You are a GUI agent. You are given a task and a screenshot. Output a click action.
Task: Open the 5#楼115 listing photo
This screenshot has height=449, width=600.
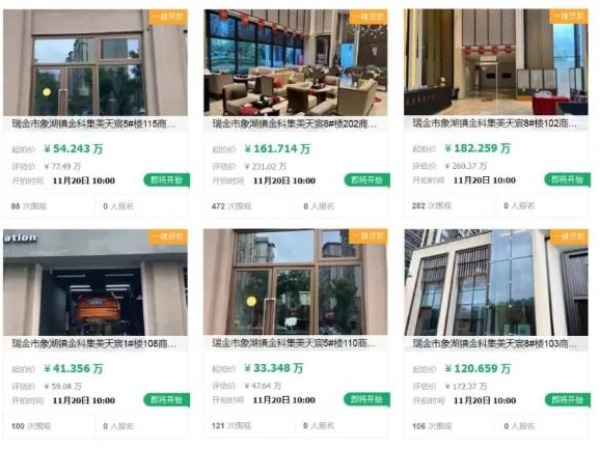click(x=95, y=62)
